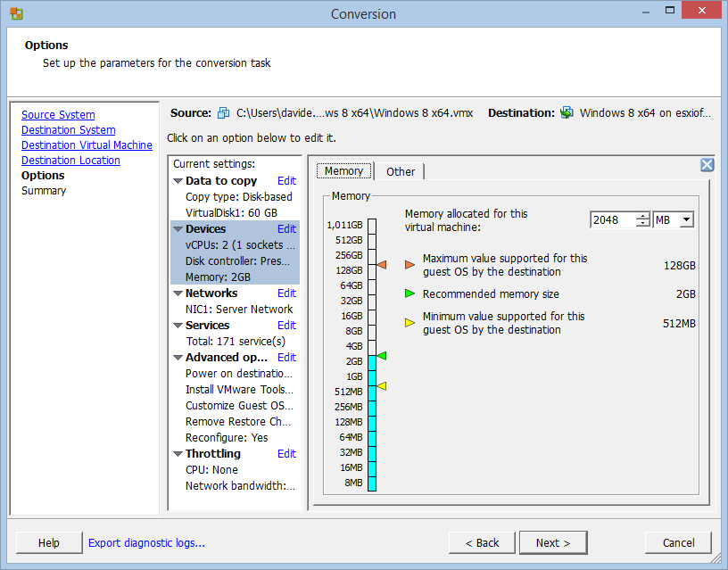Screen dimensions: 728x570
Task: Click the yellow minimum memory marker on scale
Action: point(382,385)
